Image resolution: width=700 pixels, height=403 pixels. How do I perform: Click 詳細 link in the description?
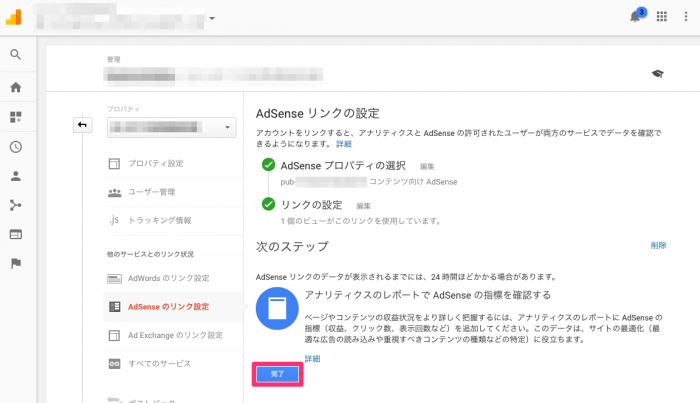point(344,144)
